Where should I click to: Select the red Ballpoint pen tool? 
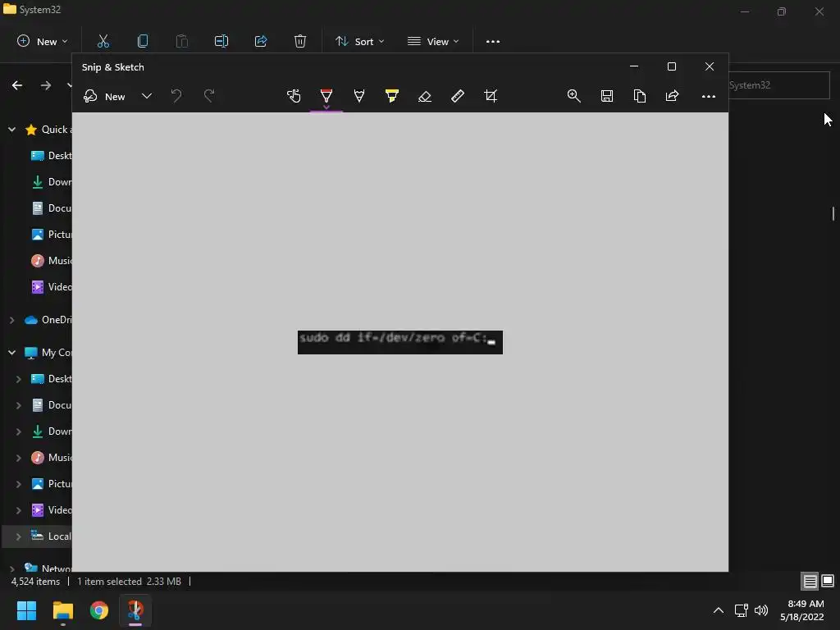click(x=326, y=96)
